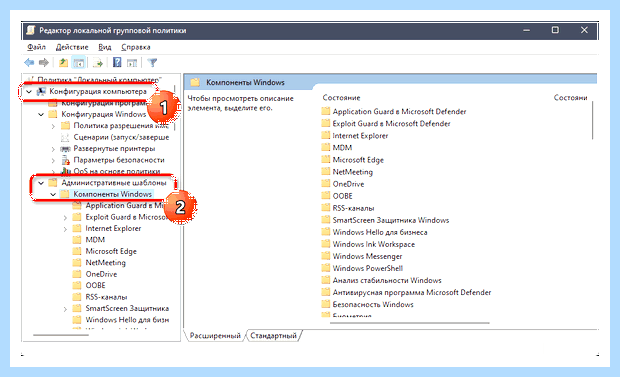Click the Состояние column header
This screenshot has width=620, height=377.
point(341,98)
